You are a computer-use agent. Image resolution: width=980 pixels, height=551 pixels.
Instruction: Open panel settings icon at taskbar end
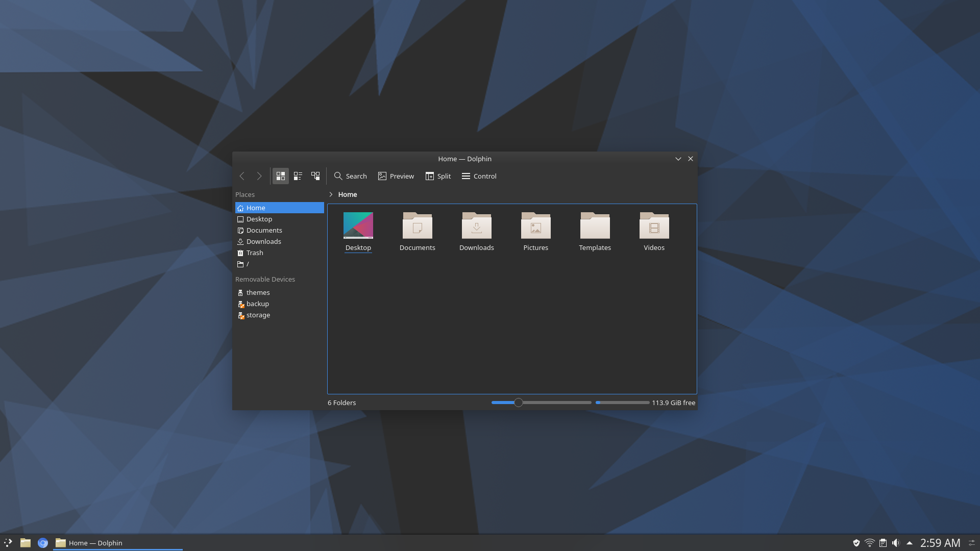click(x=972, y=543)
